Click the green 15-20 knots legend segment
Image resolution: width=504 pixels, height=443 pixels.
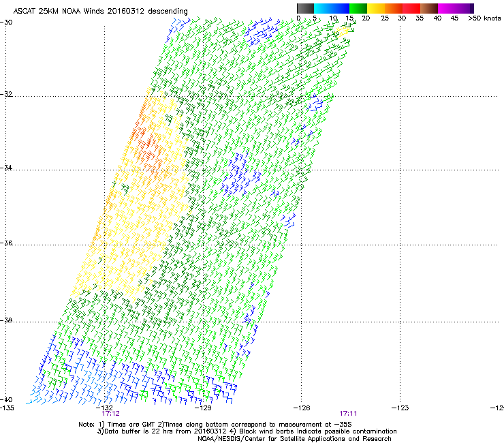358,8
